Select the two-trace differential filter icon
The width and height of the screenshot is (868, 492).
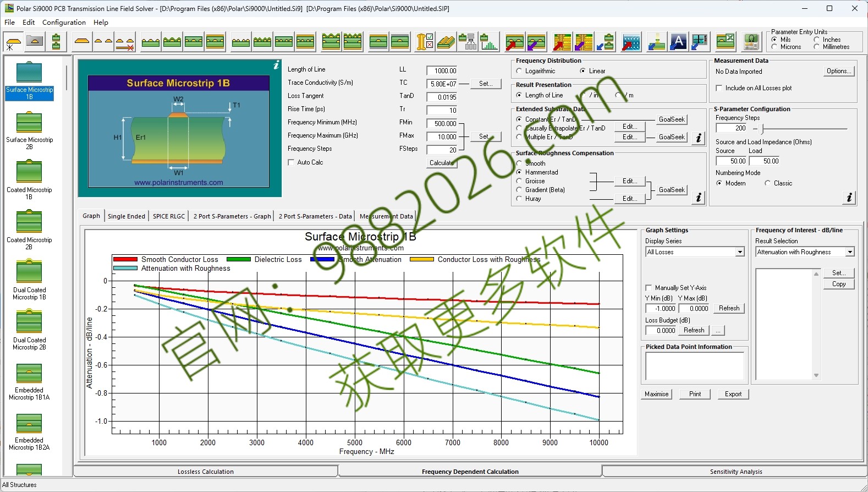click(x=103, y=42)
